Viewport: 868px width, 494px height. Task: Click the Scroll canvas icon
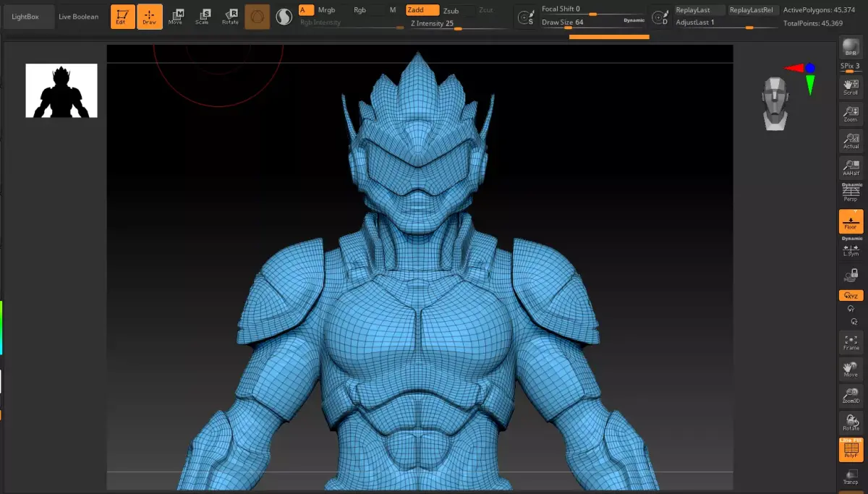pos(851,87)
